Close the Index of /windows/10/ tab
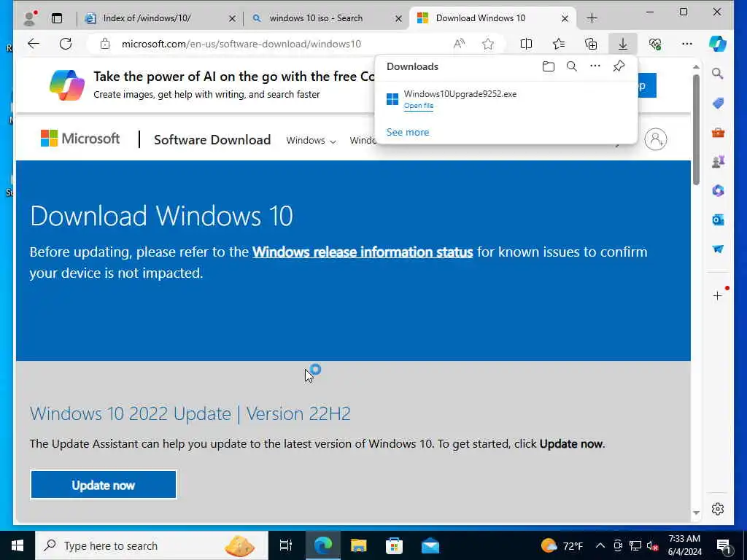The height and width of the screenshot is (560, 747). [232, 18]
